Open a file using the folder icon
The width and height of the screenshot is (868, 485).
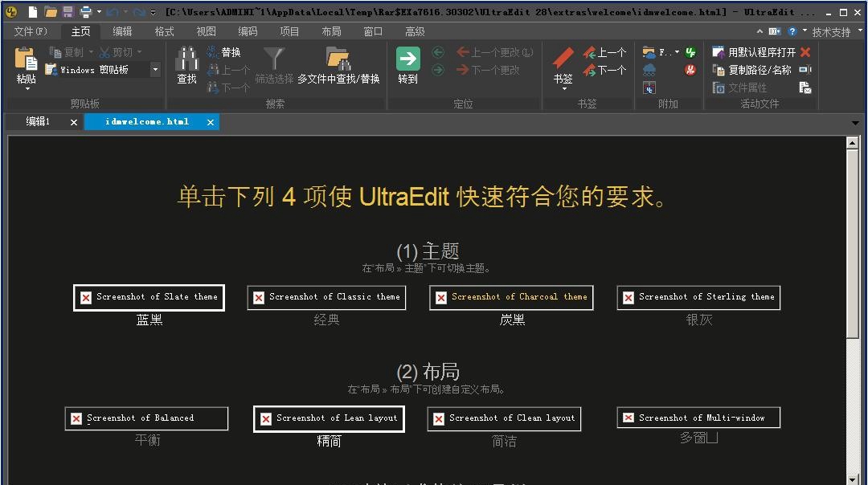coord(51,11)
